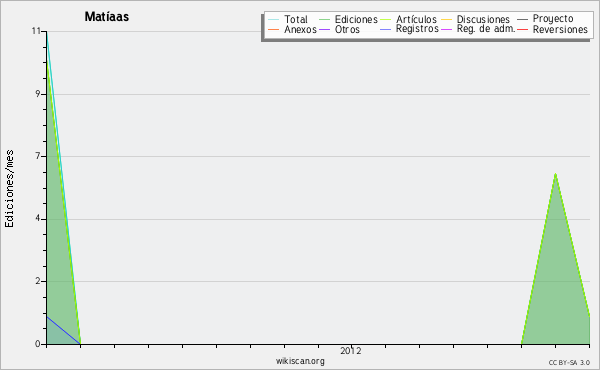Image resolution: width=600 pixels, height=370 pixels.
Task: Click the 'Matíaas' chart title
Action: pos(106,17)
